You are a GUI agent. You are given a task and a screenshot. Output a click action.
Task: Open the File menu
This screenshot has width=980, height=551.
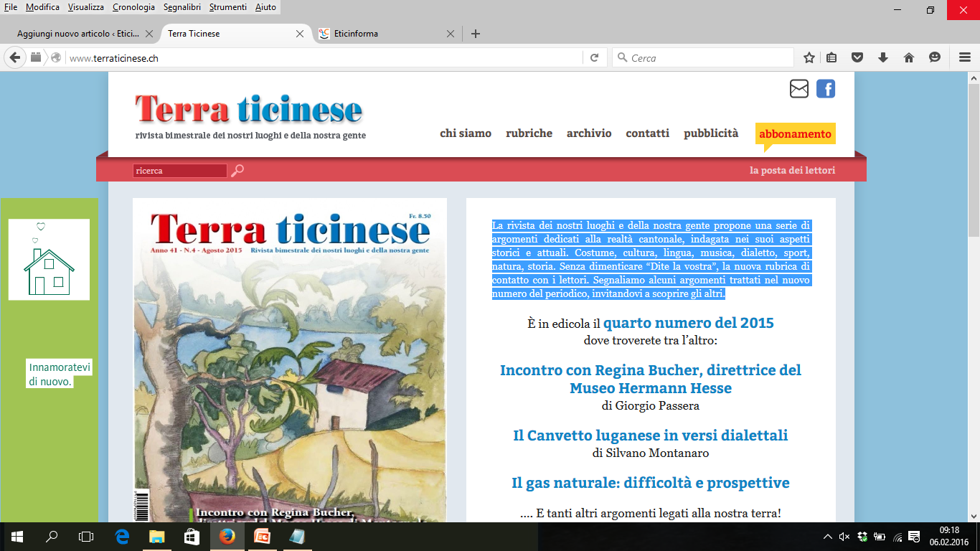coord(11,7)
